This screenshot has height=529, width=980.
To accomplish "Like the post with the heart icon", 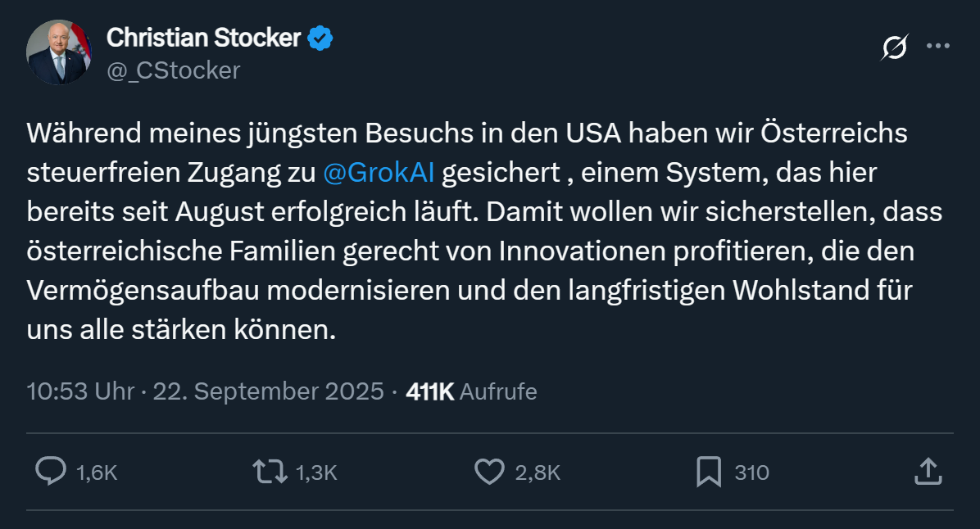I will [489, 472].
